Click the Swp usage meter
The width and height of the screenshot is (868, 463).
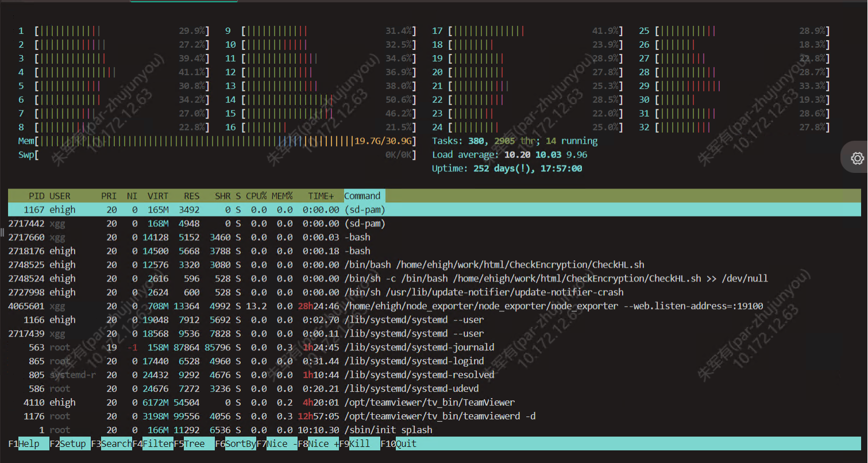point(217,155)
